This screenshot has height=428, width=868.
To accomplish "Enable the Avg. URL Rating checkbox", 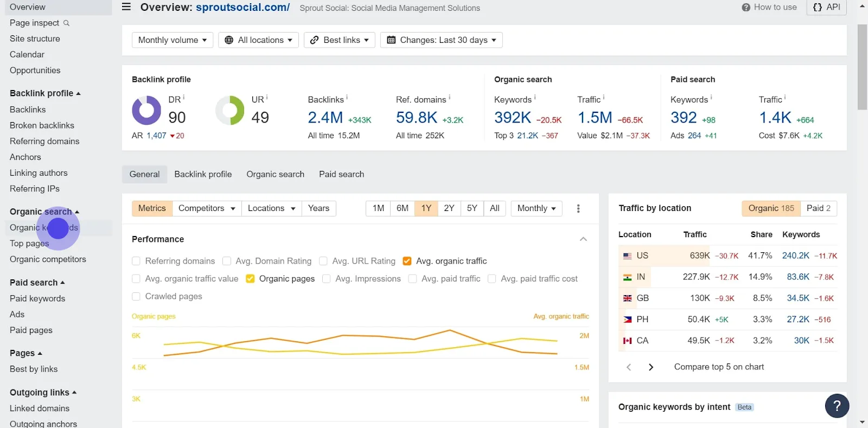I will 323,261.
